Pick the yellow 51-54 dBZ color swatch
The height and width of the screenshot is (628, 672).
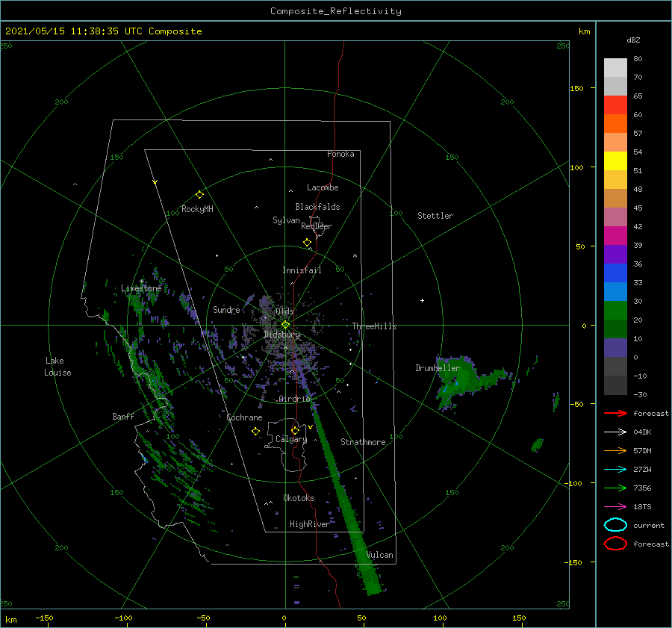(x=615, y=161)
